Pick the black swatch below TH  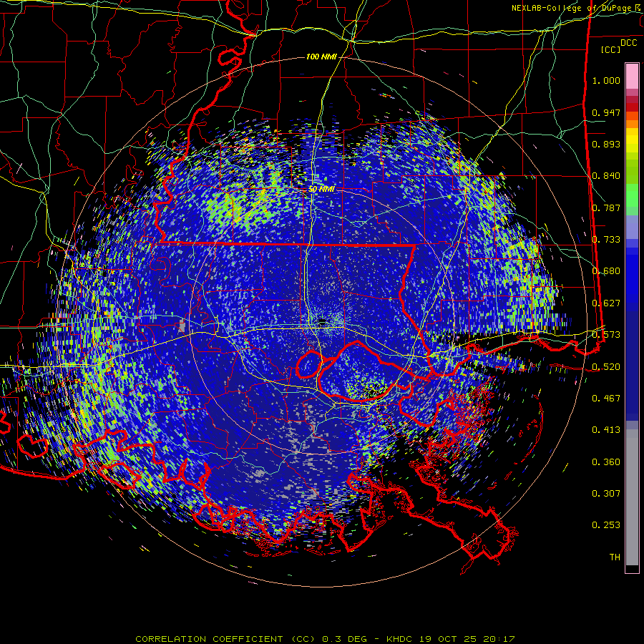coord(632,568)
